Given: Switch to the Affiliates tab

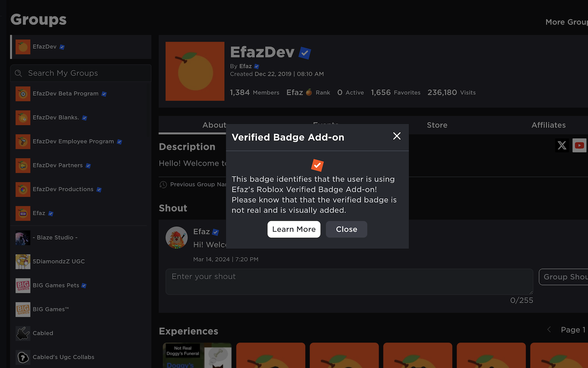Looking at the screenshot, I should (548, 125).
